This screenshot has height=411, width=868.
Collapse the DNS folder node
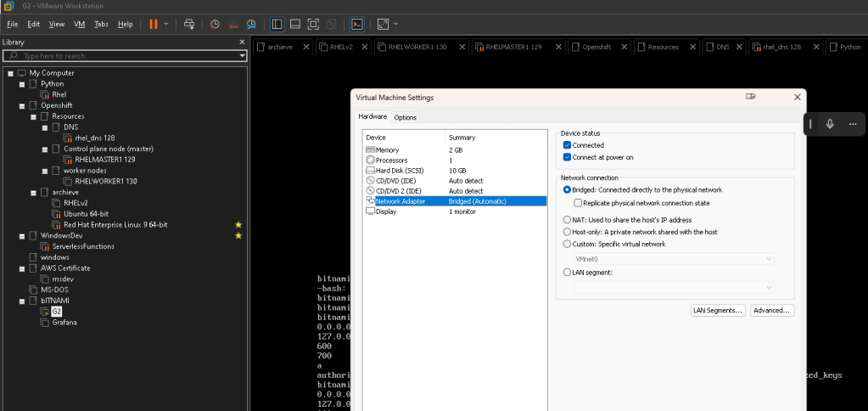(x=45, y=127)
